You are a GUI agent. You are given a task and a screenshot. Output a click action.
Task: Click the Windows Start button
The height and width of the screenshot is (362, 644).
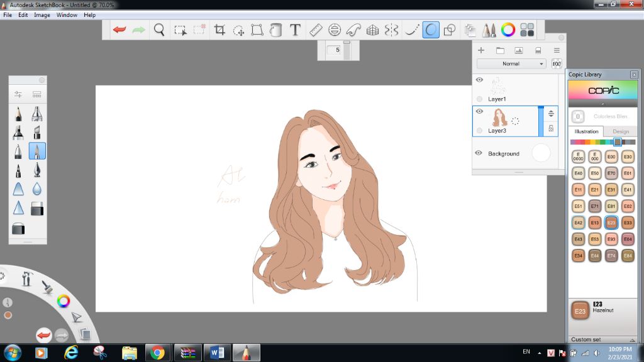12,353
